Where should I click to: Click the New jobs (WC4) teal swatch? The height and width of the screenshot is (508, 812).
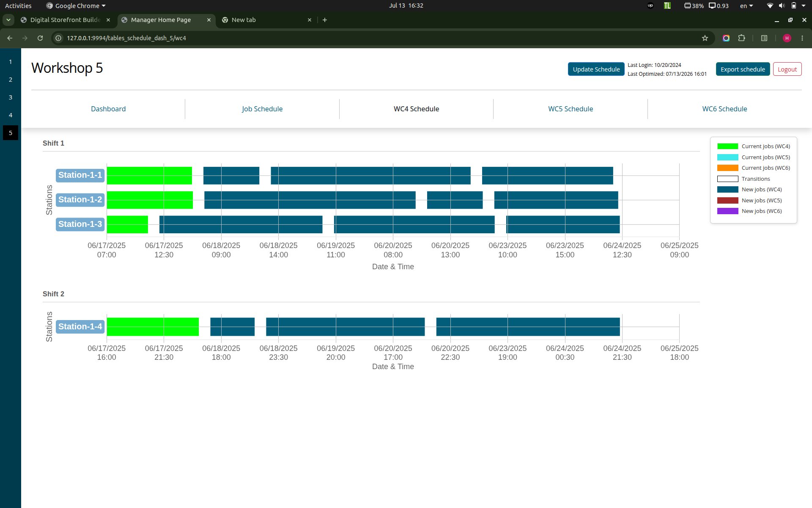(727, 190)
